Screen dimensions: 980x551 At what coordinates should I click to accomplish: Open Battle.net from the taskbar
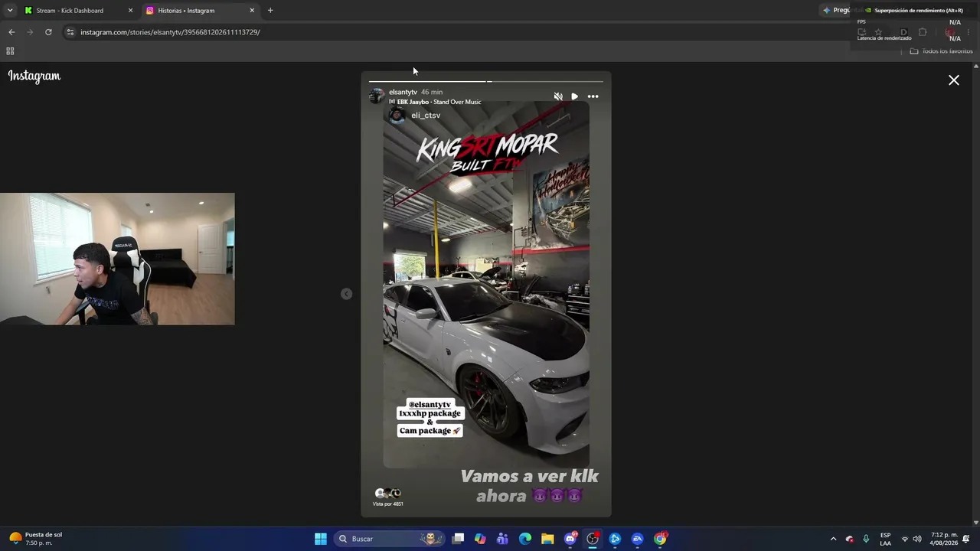tap(615, 539)
